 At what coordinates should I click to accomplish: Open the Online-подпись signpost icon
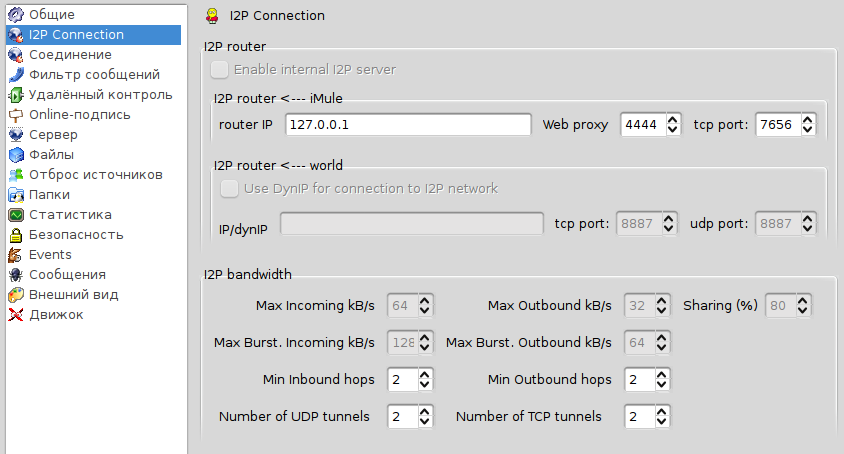coord(16,115)
